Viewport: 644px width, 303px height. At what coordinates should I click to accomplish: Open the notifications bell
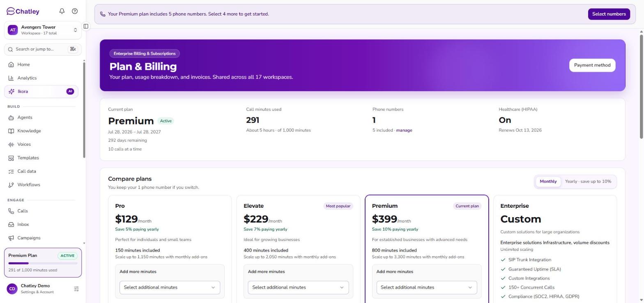pos(62,11)
